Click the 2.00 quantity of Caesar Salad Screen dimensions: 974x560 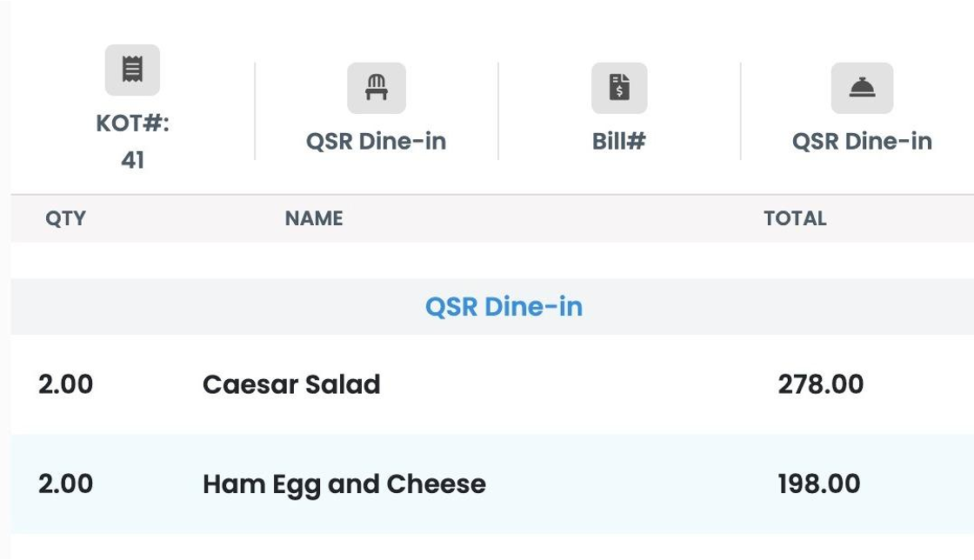coord(66,384)
